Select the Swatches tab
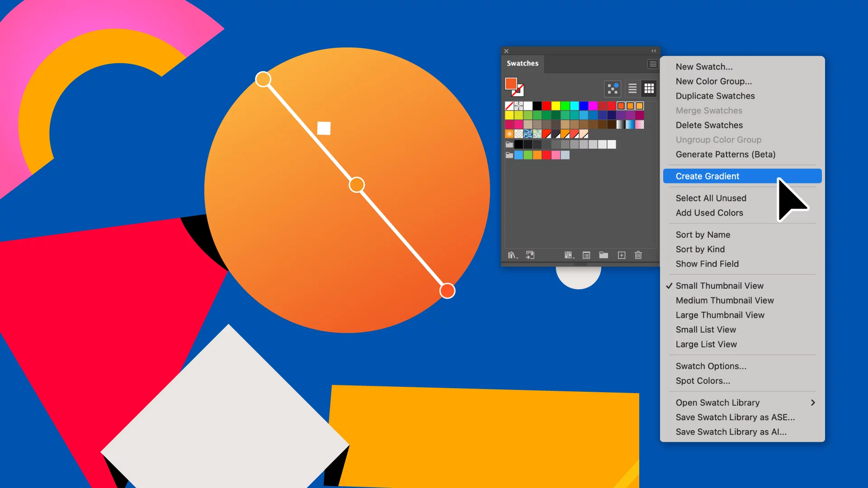This screenshot has width=868, height=488. pos(523,63)
